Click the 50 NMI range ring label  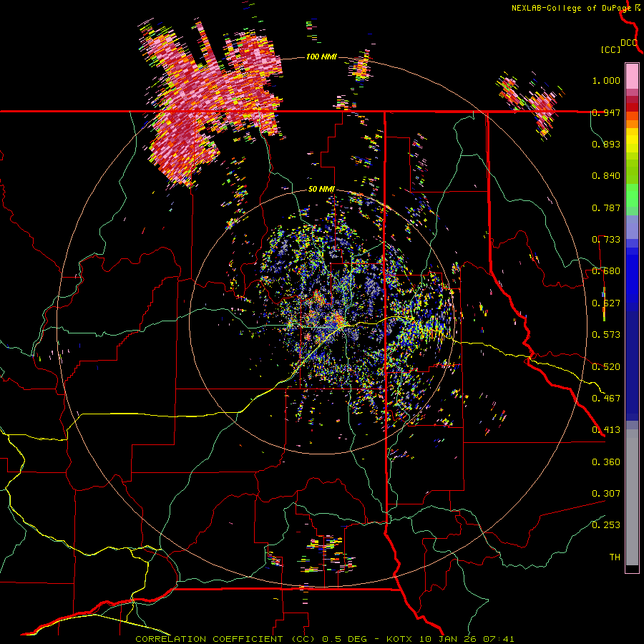tap(321, 190)
